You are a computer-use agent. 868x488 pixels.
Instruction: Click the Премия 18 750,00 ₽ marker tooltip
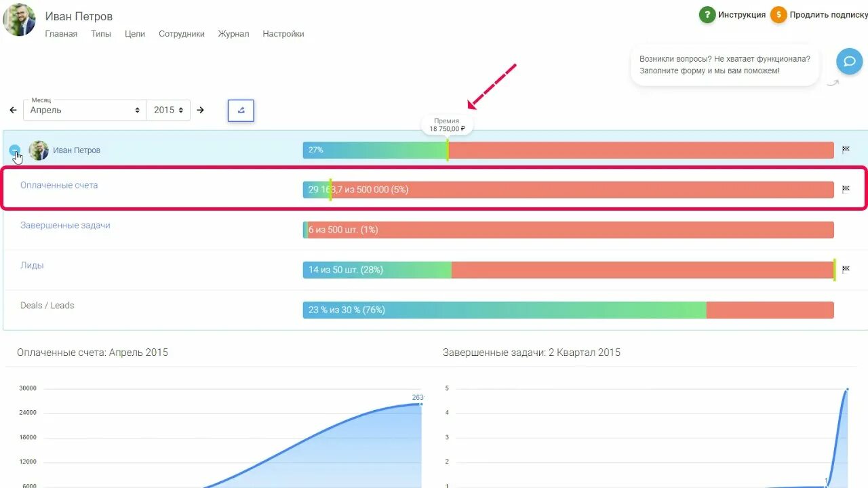tap(448, 125)
